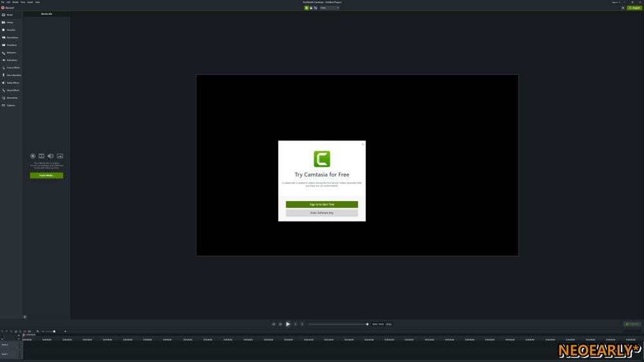The height and width of the screenshot is (362, 644).
Task: Open the Behaviors tab
Action: pos(11,53)
